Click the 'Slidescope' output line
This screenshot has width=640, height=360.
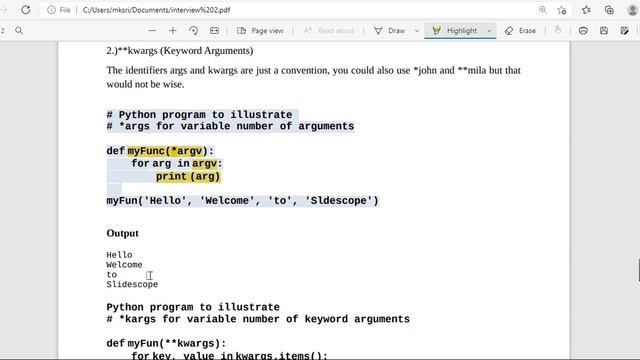(x=132, y=284)
